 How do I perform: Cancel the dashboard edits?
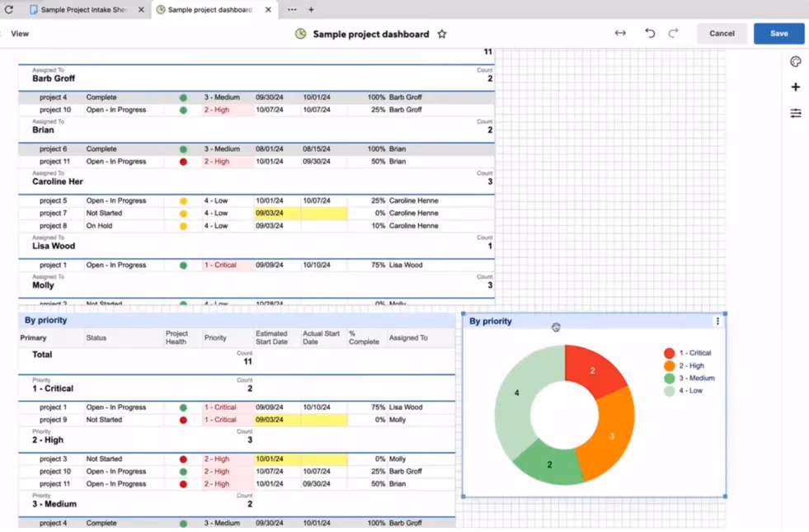pos(722,34)
